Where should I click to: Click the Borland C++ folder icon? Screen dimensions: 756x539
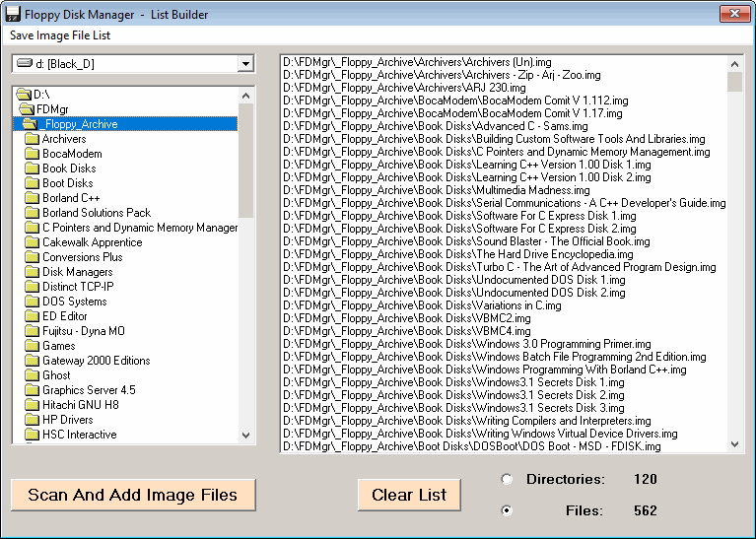click(33, 198)
